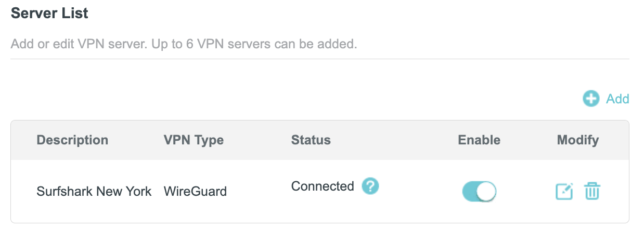Click the WireGuard VPN type cell
Viewport: 644px width, 241px height.
[195, 191]
